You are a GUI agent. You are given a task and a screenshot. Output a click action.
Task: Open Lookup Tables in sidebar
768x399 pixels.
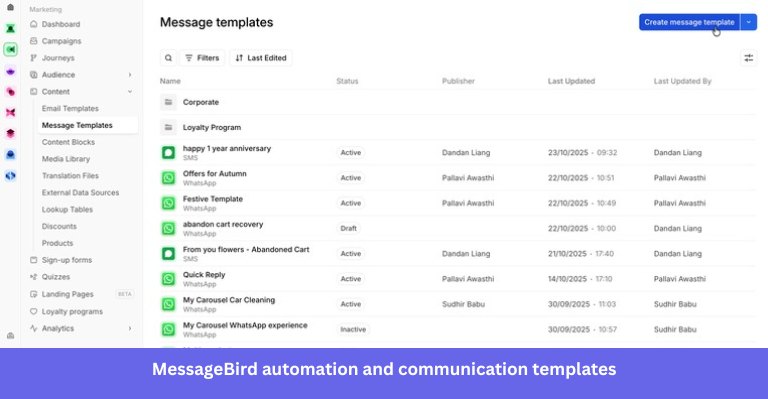(67, 210)
